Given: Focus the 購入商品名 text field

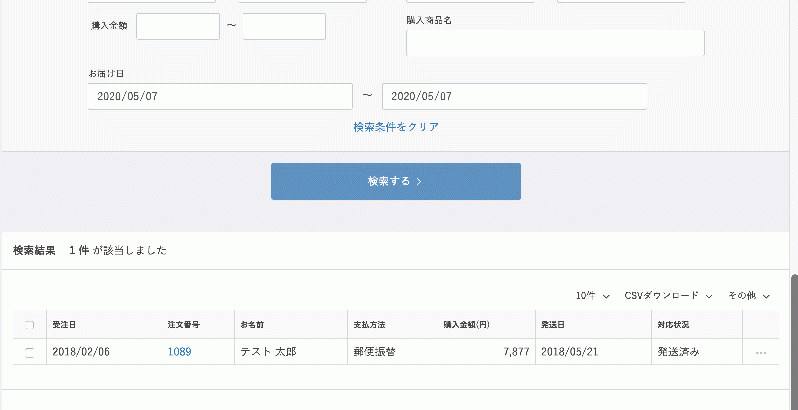Looking at the screenshot, I should pyautogui.click(x=555, y=43).
